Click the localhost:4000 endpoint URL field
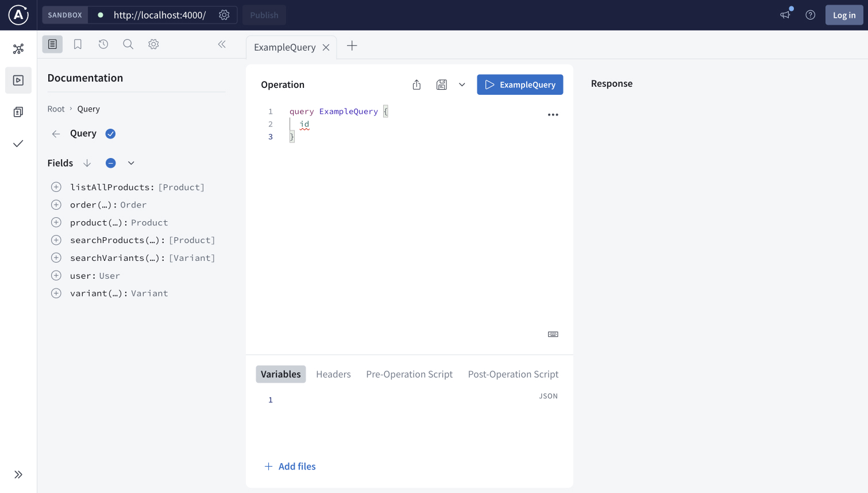Viewport: 868px width, 493px height. (160, 15)
